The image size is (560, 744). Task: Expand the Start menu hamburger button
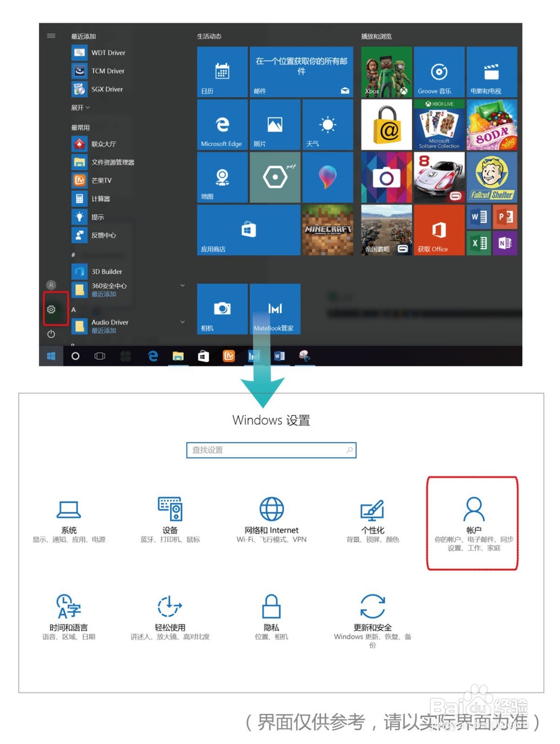tap(51, 36)
